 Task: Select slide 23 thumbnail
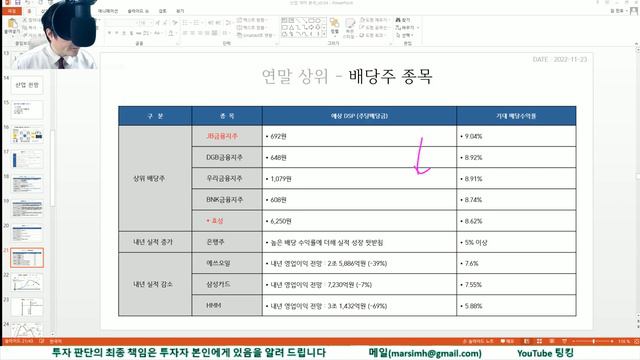point(27,307)
